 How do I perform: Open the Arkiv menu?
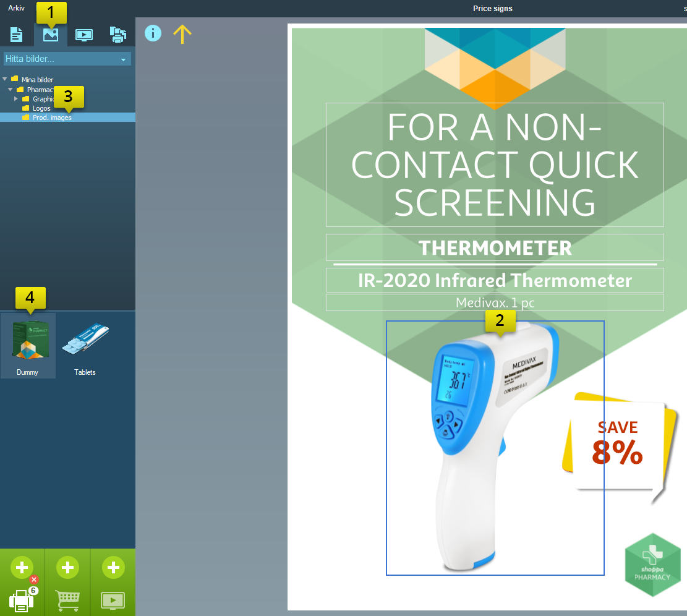(x=17, y=8)
